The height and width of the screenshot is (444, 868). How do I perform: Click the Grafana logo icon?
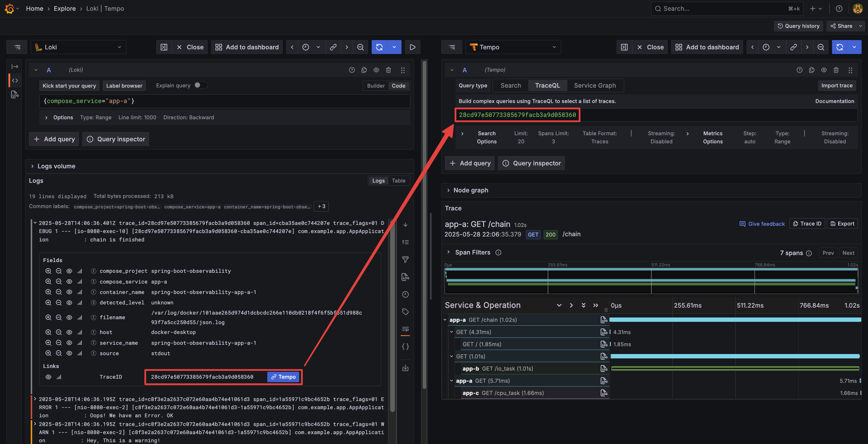coord(10,8)
